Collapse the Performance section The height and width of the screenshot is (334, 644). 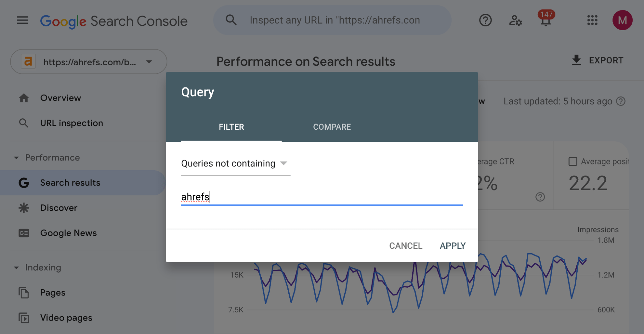click(16, 157)
